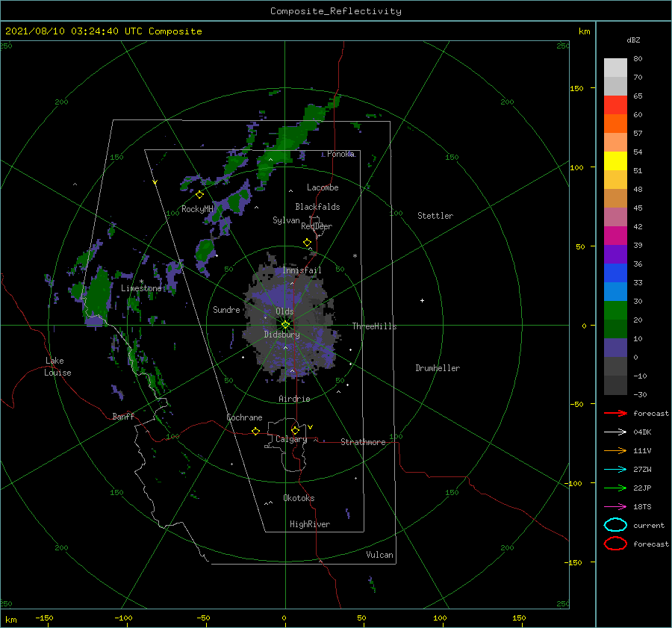Click the Okotoks label
Image resolution: width=672 pixels, height=628 pixels.
[299, 498]
